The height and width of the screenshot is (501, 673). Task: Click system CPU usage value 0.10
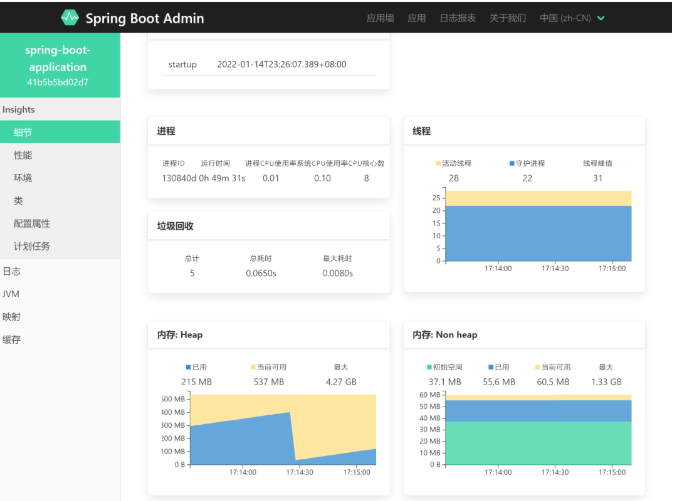tap(322, 178)
